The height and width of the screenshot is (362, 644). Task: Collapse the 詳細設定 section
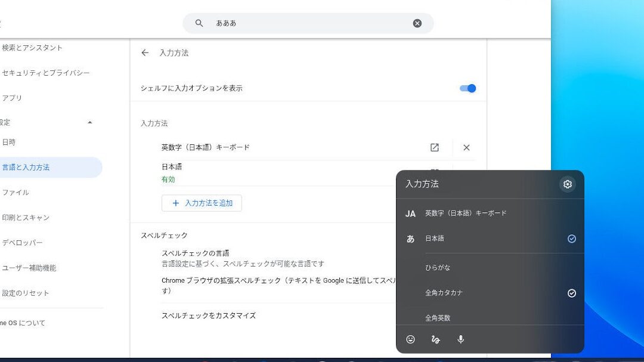click(89, 122)
